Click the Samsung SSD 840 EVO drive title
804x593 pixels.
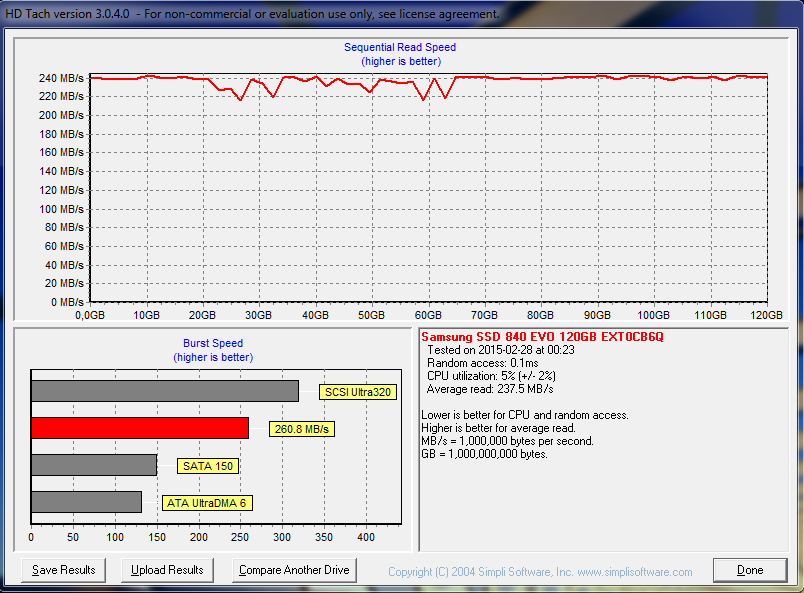(542, 337)
